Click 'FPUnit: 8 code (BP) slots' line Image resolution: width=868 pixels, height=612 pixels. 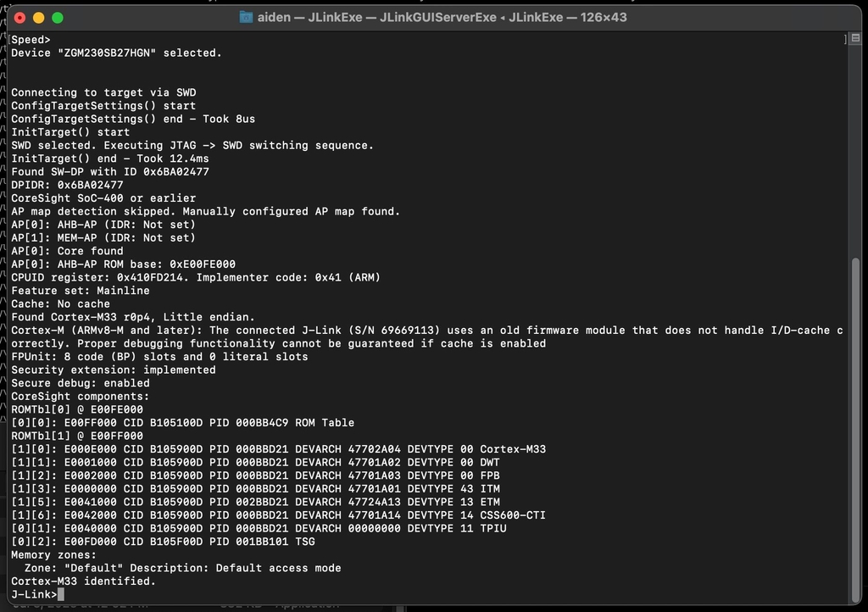coord(159,357)
